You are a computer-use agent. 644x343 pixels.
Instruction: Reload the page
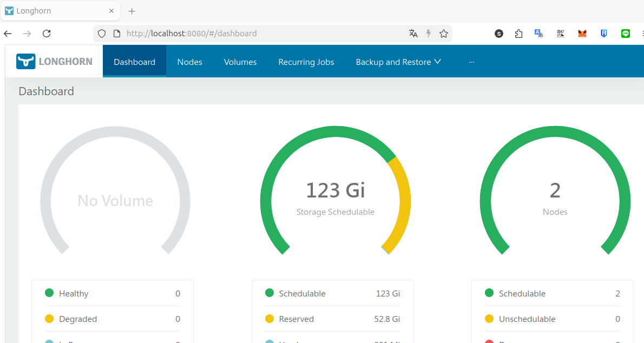(47, 34)
